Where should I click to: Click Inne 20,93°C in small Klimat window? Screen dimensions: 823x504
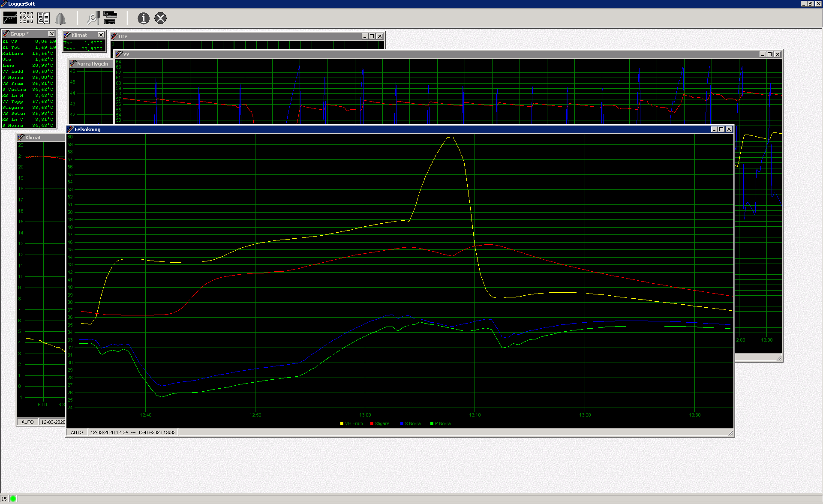click(x=84, y=49)
